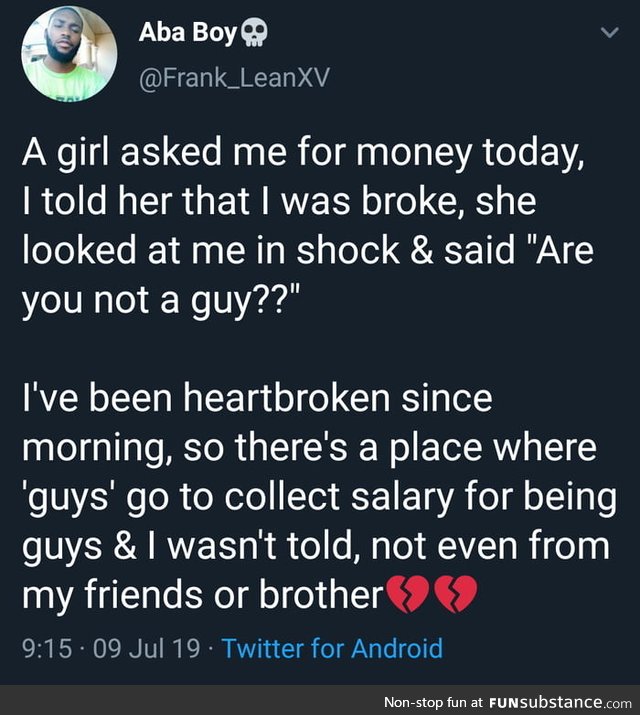Click the "my friends or brother" line

click(203, 595)
